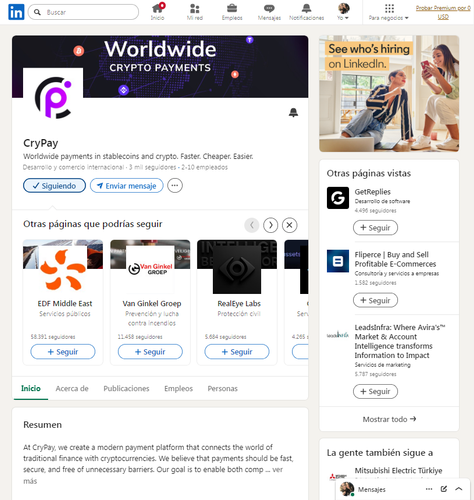Open the more options ellipsis button
Screen dimensions: 474x500
pos(175,186)
